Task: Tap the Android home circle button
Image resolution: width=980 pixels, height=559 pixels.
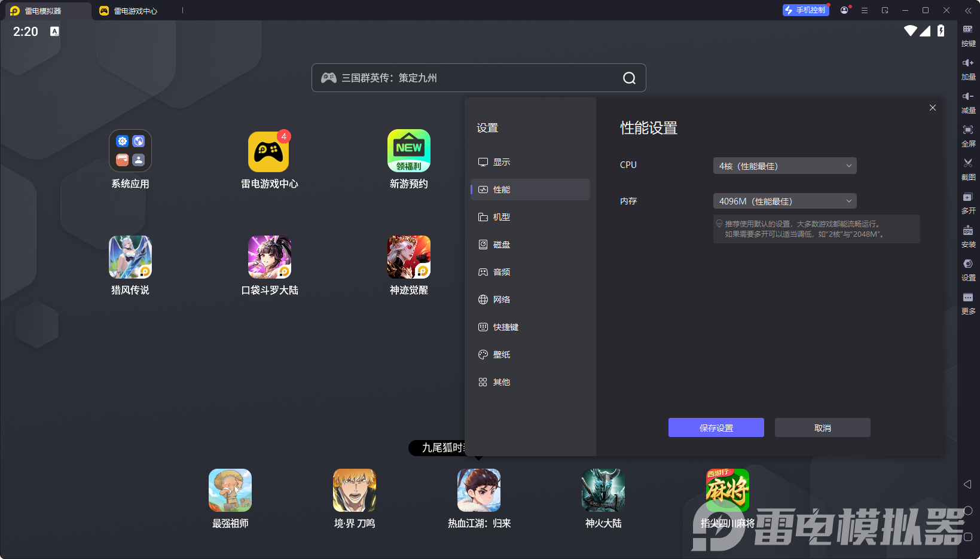Action: (968, 511)
